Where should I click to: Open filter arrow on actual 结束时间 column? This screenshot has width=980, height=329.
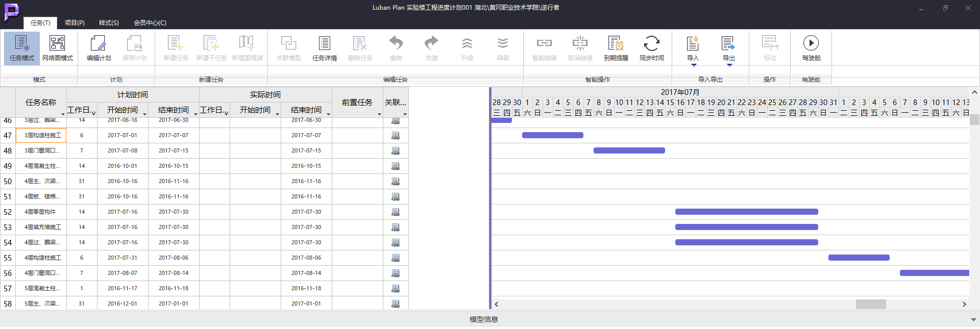[x=328, y=114]
